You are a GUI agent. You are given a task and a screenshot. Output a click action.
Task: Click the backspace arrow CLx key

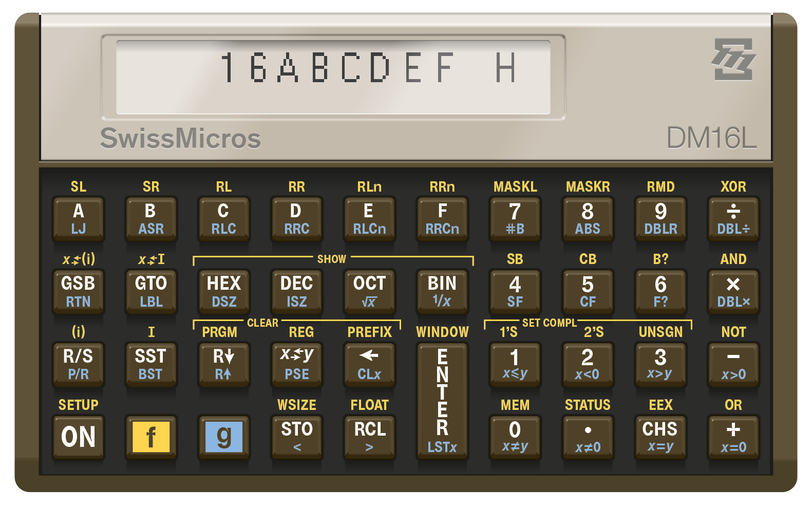point(369,365)
